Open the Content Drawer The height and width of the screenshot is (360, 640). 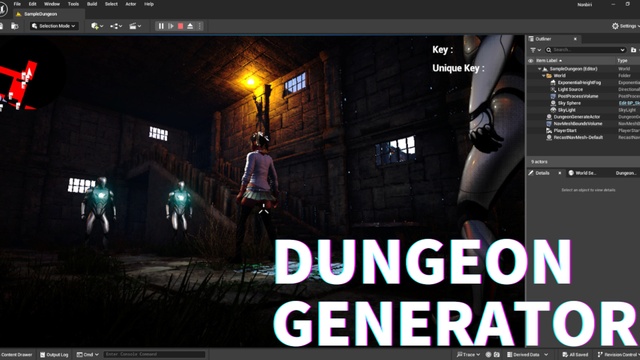[16, 355]
